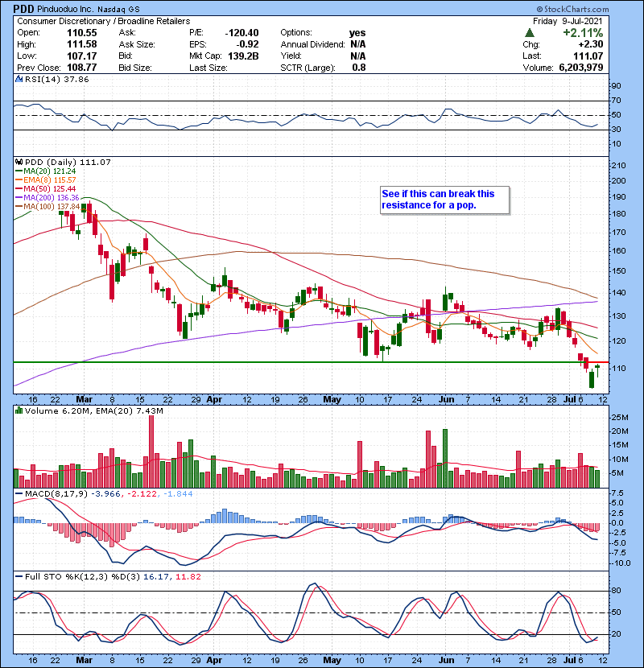Click the MACD(8,17,9) indicator label

pyautogui.click(x=56, y=494)
